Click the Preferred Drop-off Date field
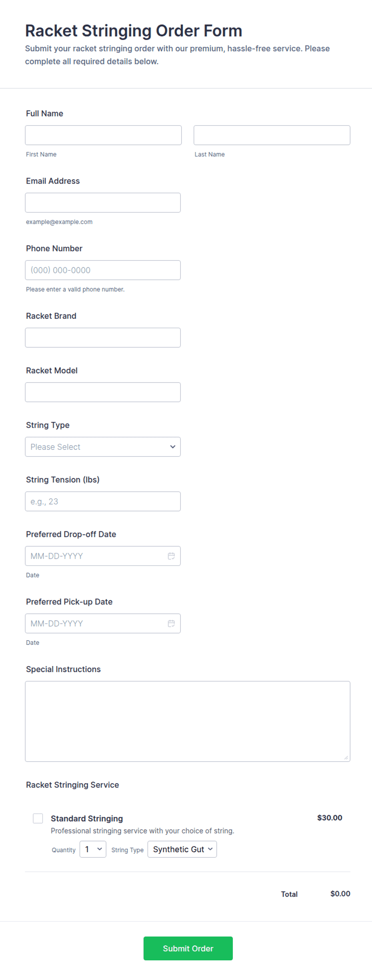 103,556
